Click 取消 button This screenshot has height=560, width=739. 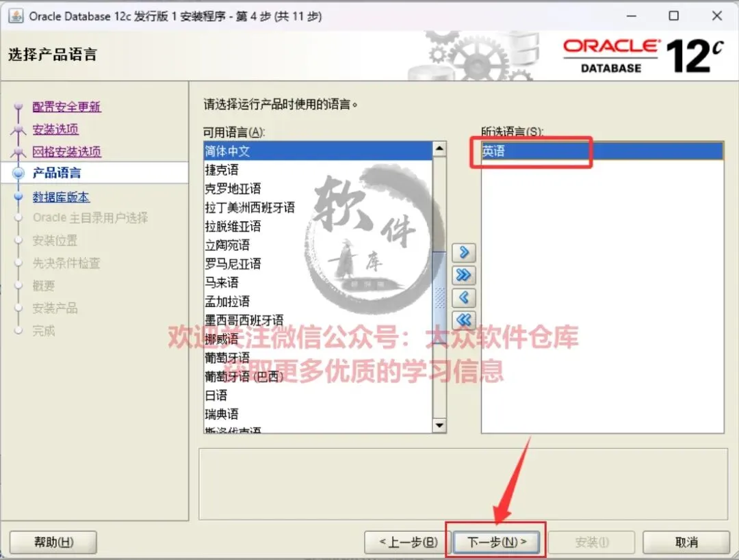tap(686, 542)
